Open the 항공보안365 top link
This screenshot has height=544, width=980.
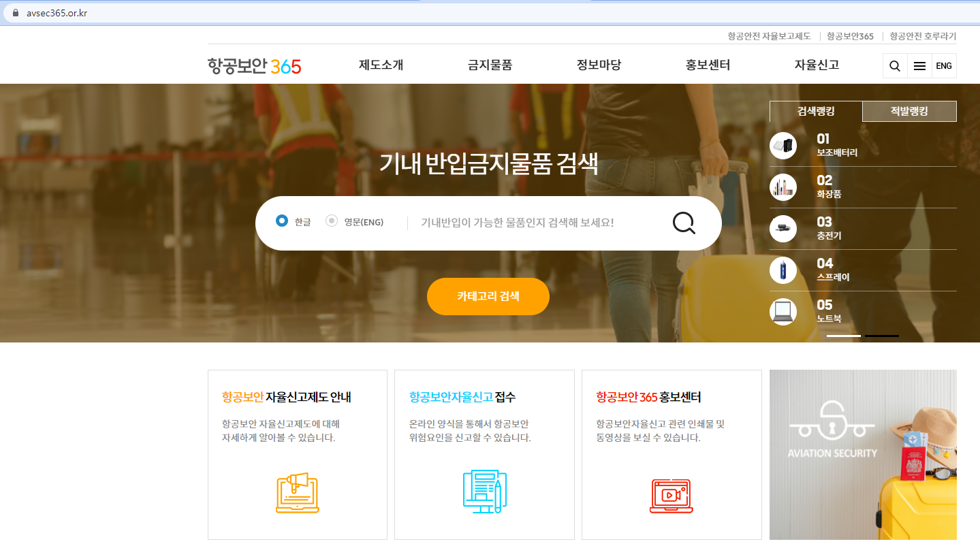point(850,36)
